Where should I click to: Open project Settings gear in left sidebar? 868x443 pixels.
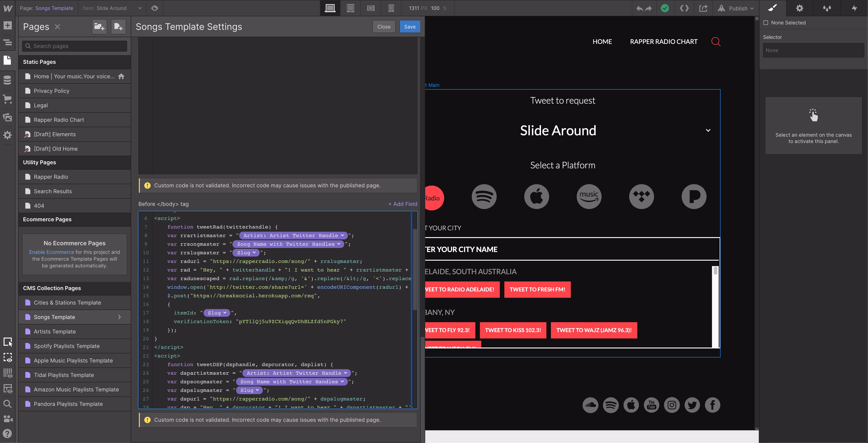click(x=7, y=135)
